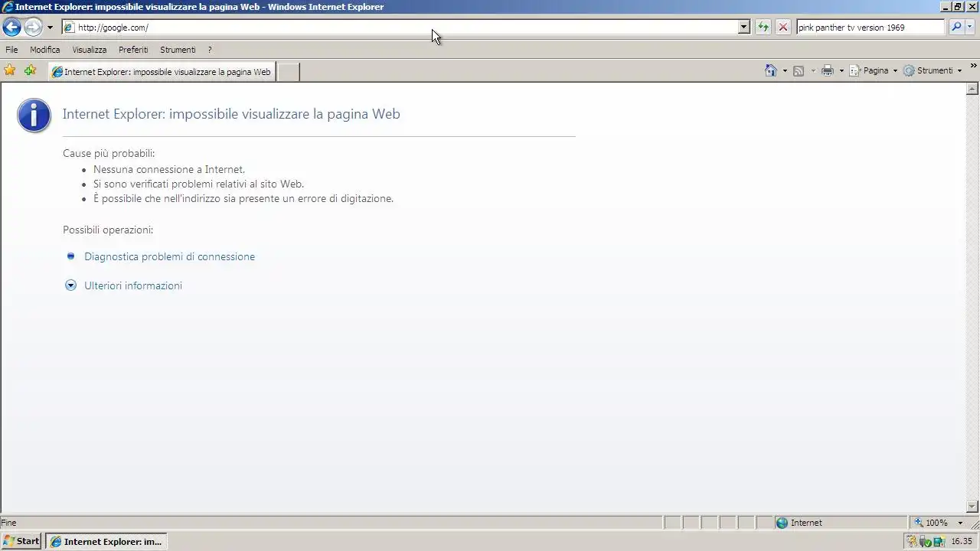Expand 'Ulteriori informazioni' section

point(133,285)
